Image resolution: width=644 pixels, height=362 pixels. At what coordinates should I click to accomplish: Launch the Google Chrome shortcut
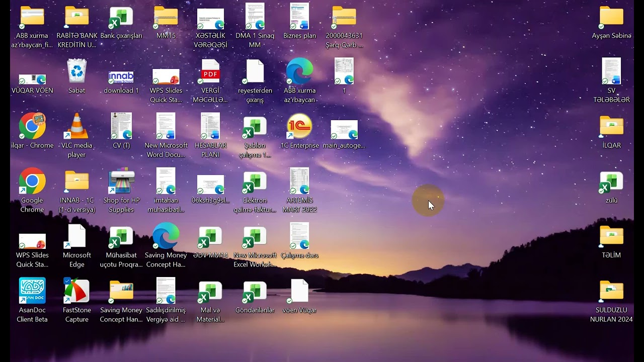(32, 181)
